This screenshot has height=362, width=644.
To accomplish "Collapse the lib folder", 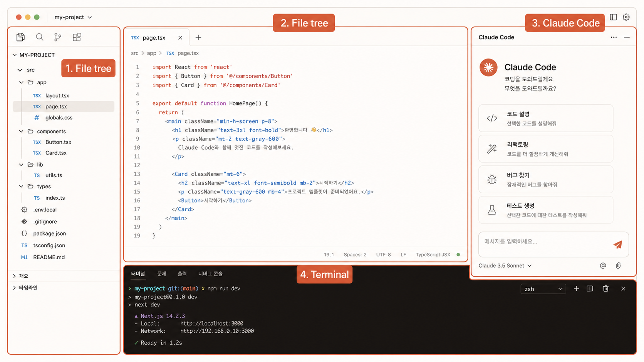I will (22, 165).
